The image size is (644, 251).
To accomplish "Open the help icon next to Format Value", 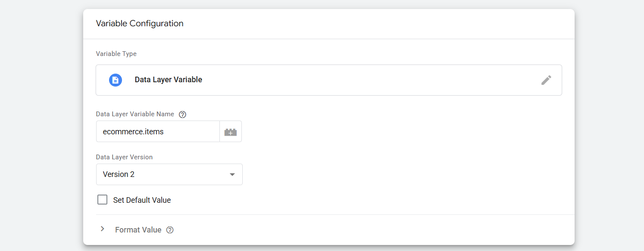I will pyautogui.click(x=170, y=230).
